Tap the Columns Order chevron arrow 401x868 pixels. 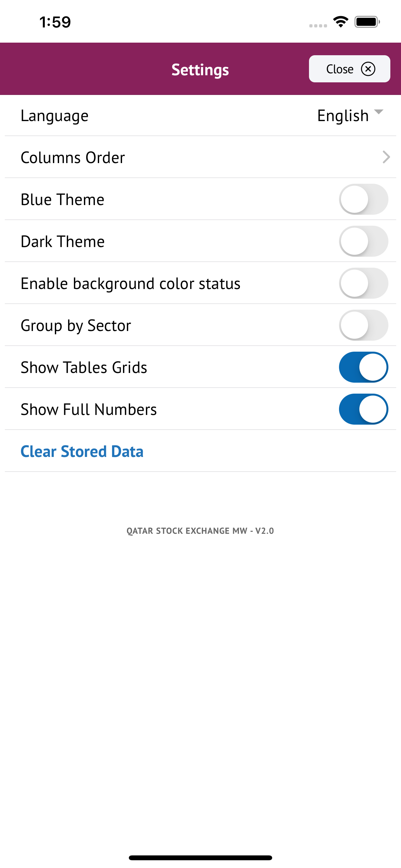click(x=386, y=157)
